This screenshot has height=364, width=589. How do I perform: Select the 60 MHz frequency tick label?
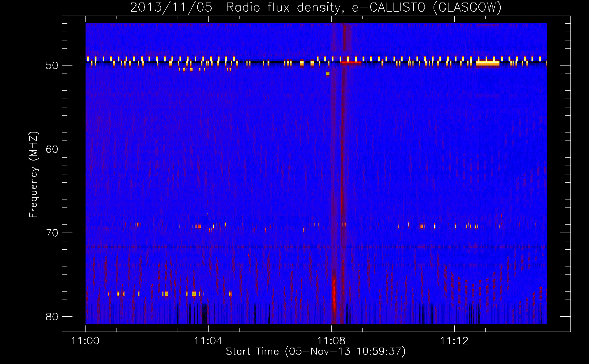pos(52,149)
